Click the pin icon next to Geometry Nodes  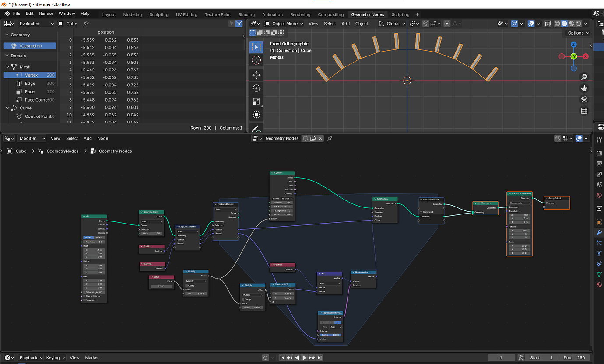(330, 138)
